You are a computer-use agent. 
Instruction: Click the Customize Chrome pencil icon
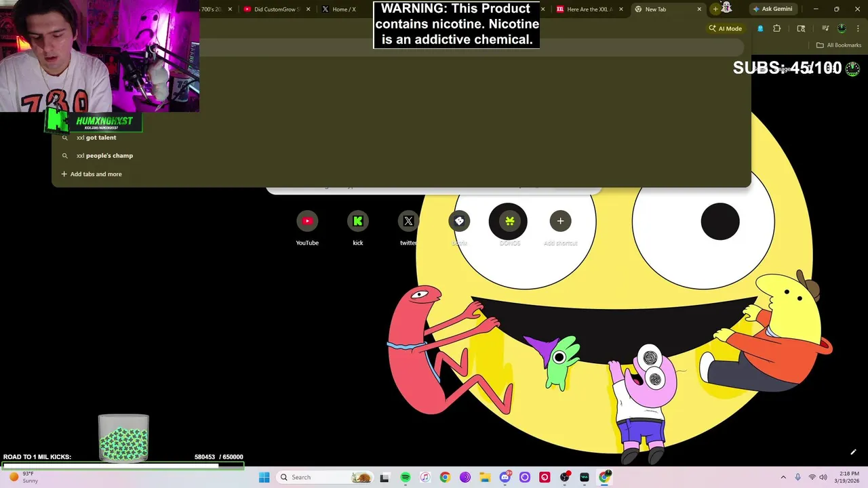853,452
